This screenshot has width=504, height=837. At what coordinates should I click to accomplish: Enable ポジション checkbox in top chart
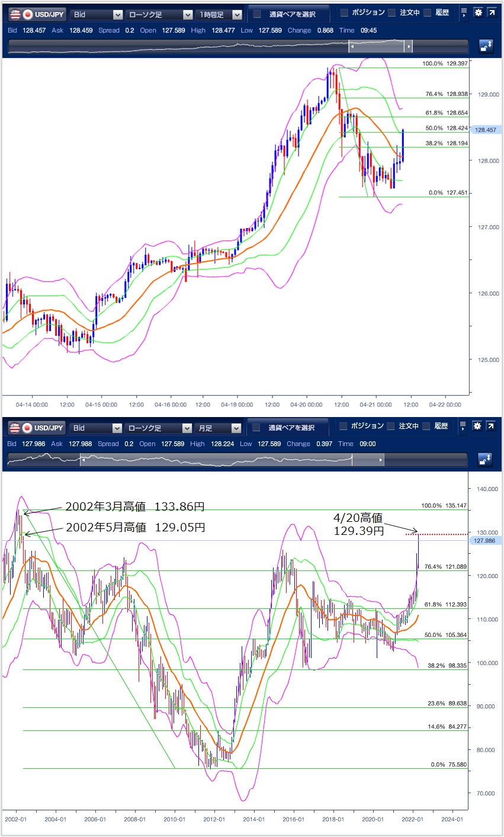point(345,13)
